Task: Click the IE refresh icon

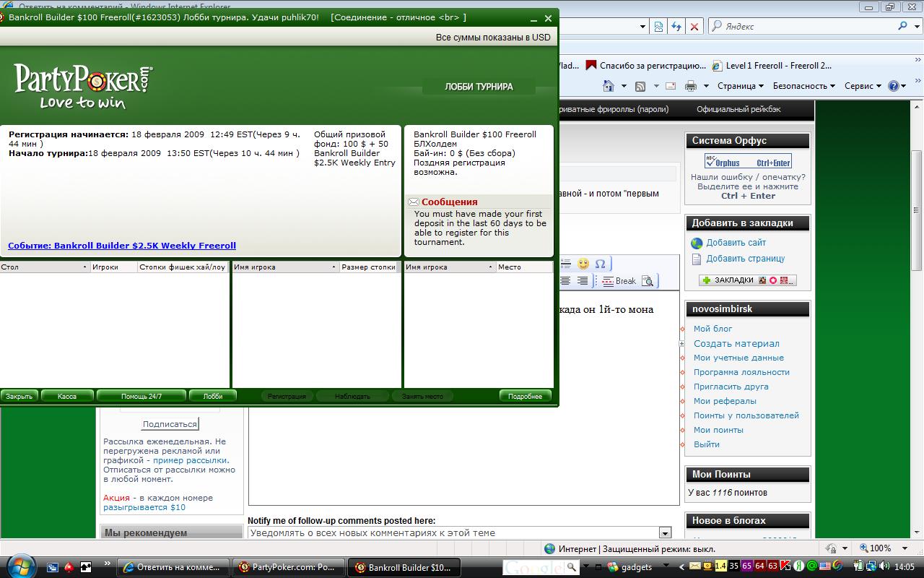Action: click(676, 26)
